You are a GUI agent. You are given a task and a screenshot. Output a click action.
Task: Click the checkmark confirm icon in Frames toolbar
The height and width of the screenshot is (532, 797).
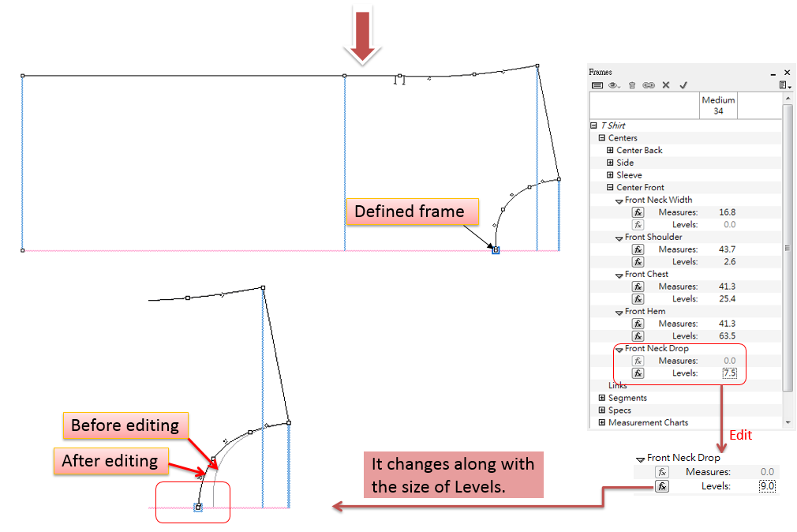[x=683, y=85]
